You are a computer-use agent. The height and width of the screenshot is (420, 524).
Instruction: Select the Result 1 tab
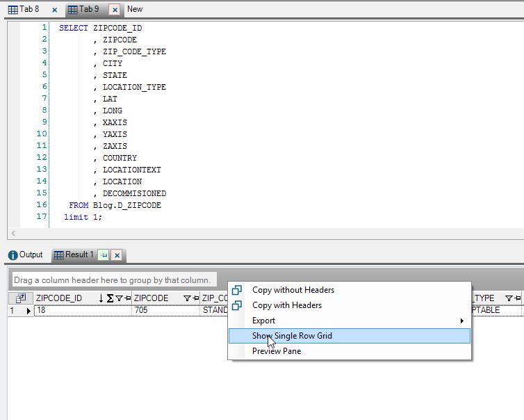74,255
